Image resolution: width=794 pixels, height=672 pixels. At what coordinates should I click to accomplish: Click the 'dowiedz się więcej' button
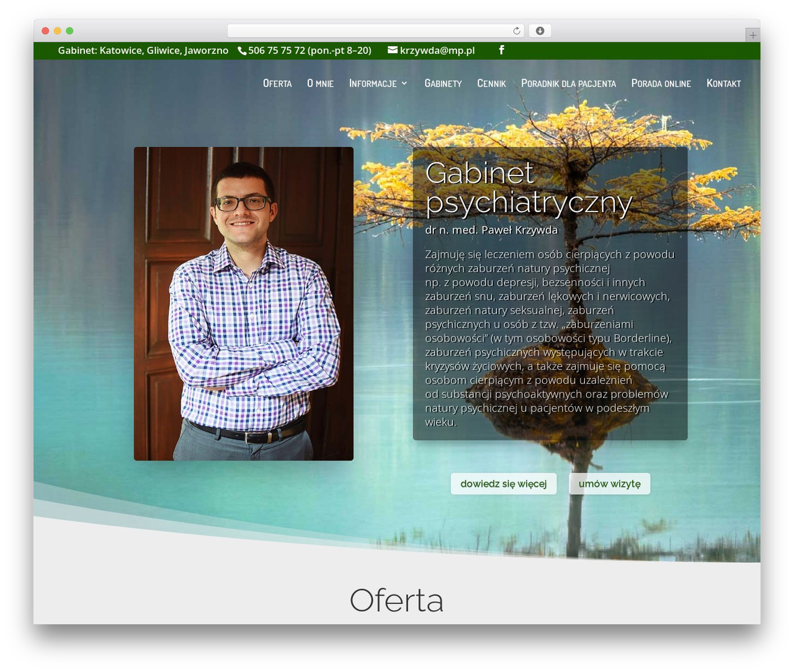[x=503, y=484]
